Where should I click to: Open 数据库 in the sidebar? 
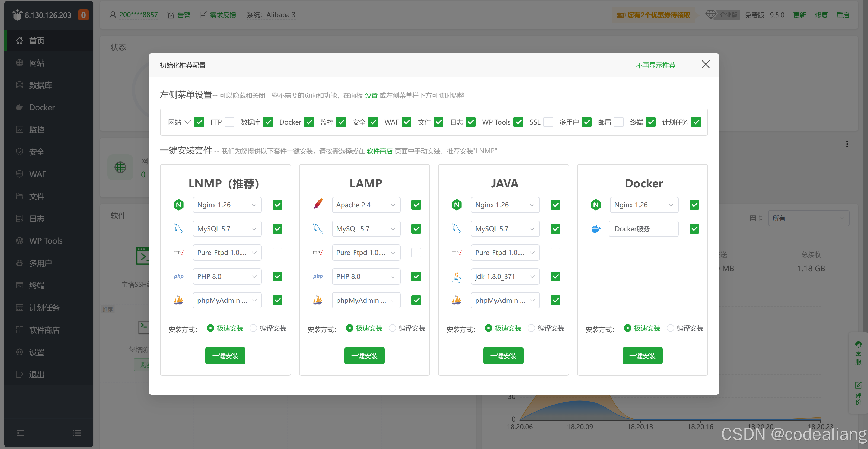pos(49,85)
